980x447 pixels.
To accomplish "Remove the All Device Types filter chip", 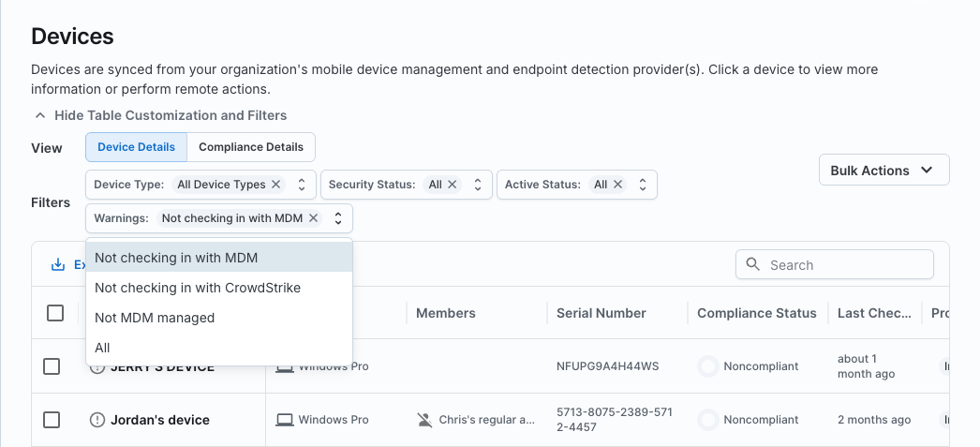I will pos(276,185).
